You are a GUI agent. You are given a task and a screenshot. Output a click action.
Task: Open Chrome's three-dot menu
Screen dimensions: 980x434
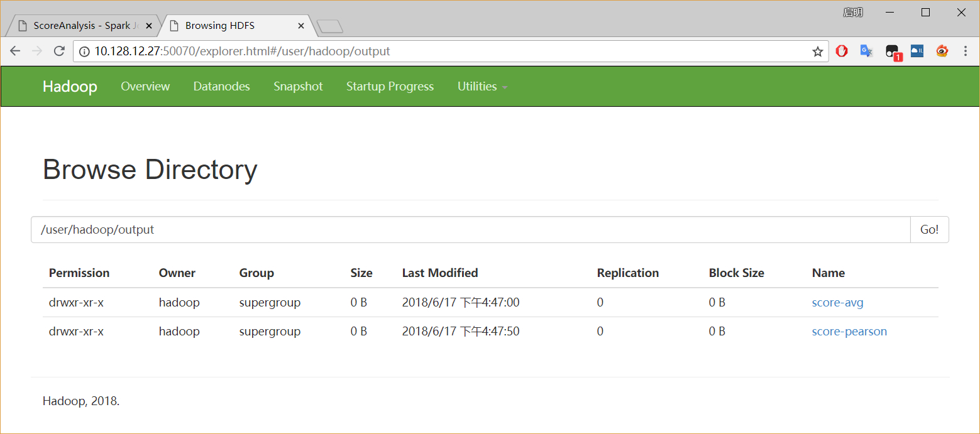click(966, 52)
